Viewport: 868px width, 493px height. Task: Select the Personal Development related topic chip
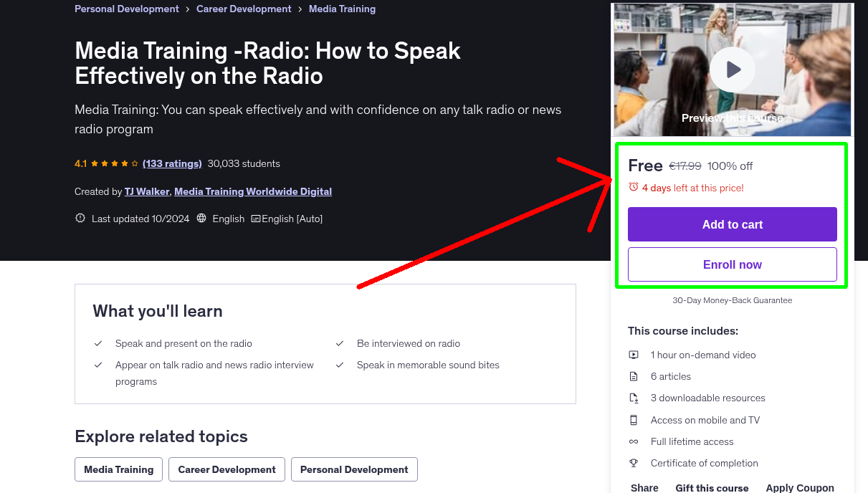tap(354, 469)
